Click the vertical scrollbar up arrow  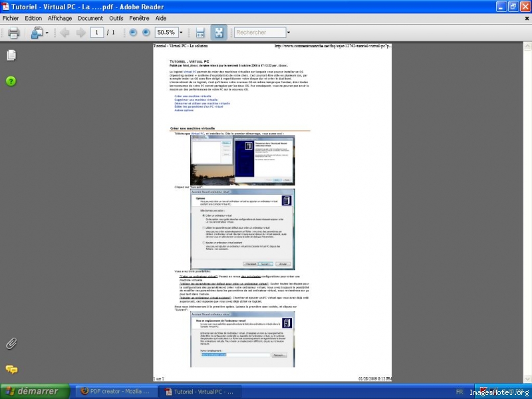pyautogui.click(x=527, y=46)
